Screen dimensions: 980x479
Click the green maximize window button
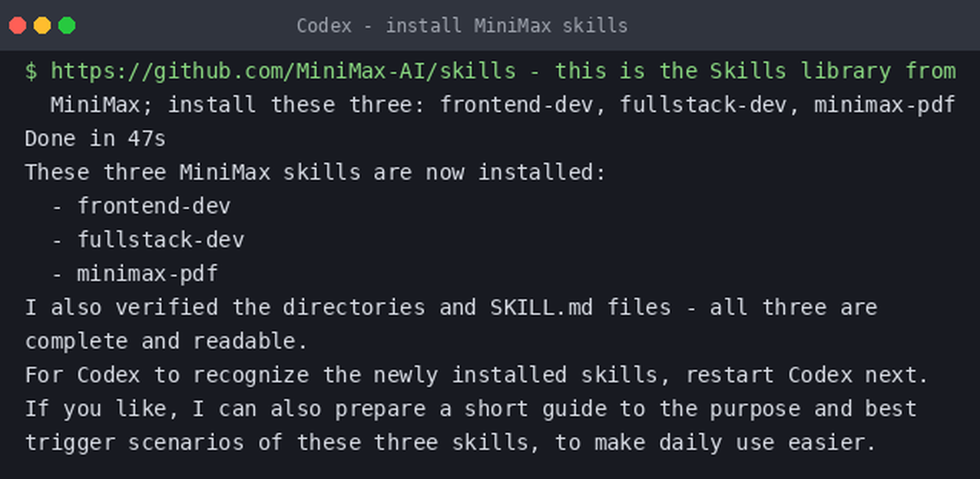click(x=67, y=25)
